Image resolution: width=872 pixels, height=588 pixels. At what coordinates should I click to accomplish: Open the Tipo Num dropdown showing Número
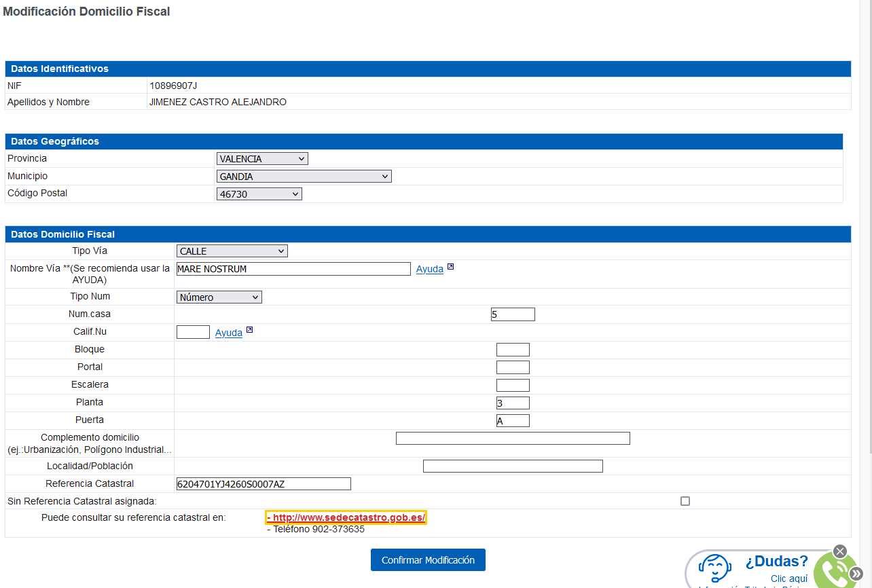(219, 297)
